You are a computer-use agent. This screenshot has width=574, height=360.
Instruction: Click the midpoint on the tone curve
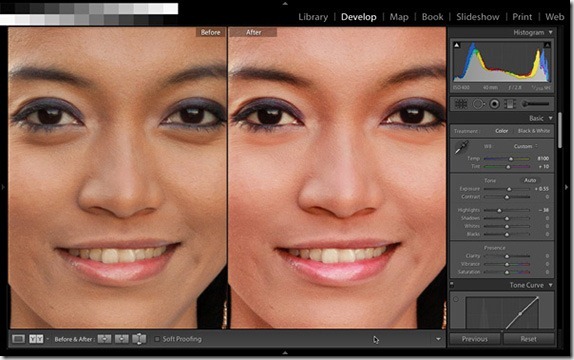520,314
